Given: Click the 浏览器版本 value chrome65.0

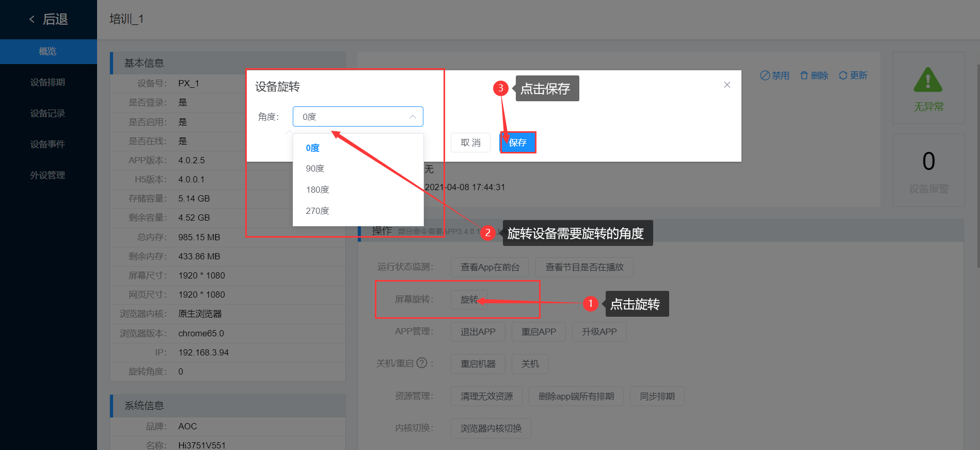Looking at the screenshot, I should [201, 333].
